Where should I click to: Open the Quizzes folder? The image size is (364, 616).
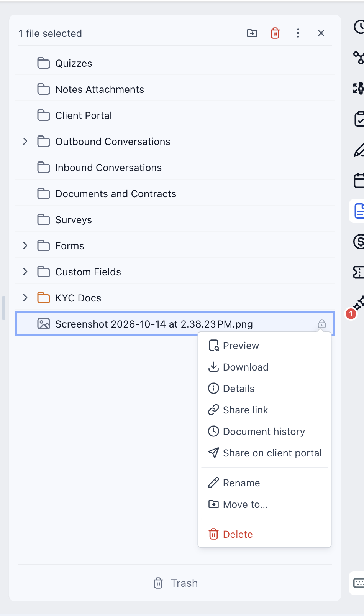coord(175,63)
